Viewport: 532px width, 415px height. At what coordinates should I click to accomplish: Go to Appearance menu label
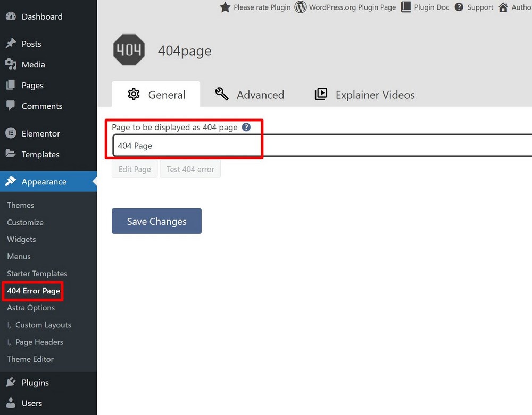coord(44,182)
